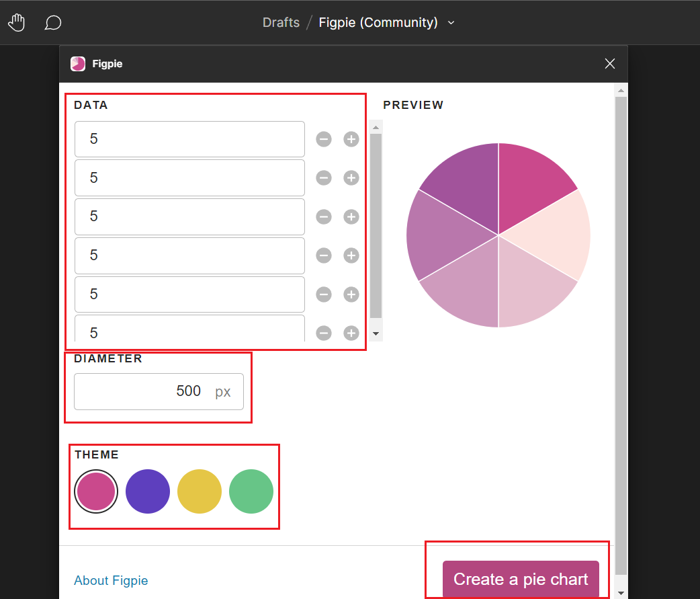Add a row after first data value

click(x=351, y=139)
